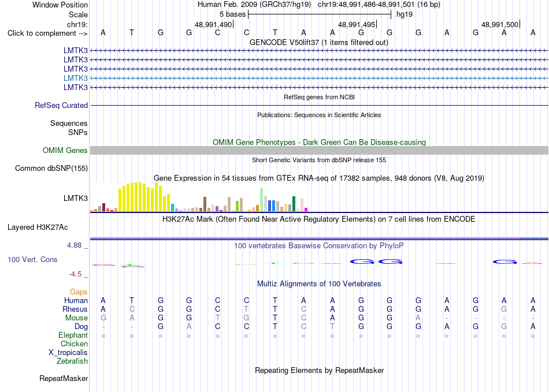
Task: Click 'RefSeq genes from NCBI' title
Action: coord(319,97)
